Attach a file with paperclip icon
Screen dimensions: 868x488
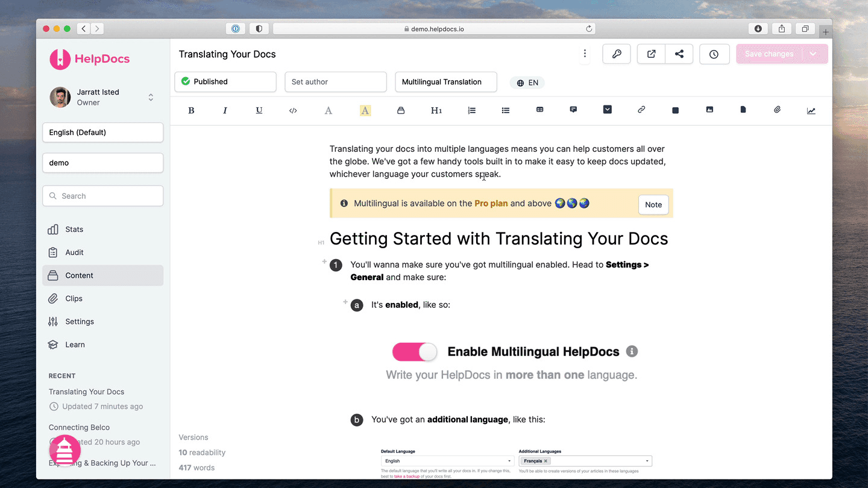(778, 110)
